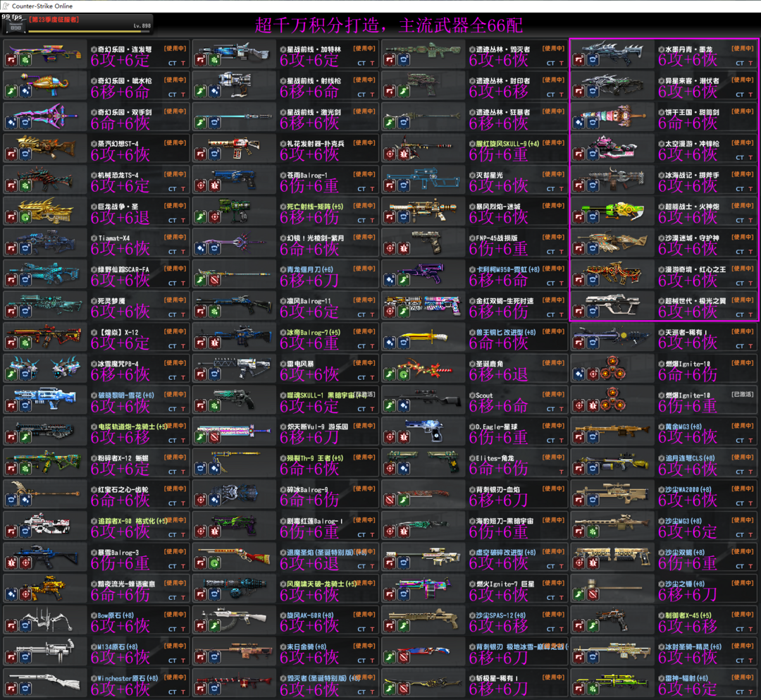The width and height of the screenshot is (761, 700).
Task: Click blue recovery icon on M134原石(+8) card
Action: pyautogui.click(x=26, y=657)
